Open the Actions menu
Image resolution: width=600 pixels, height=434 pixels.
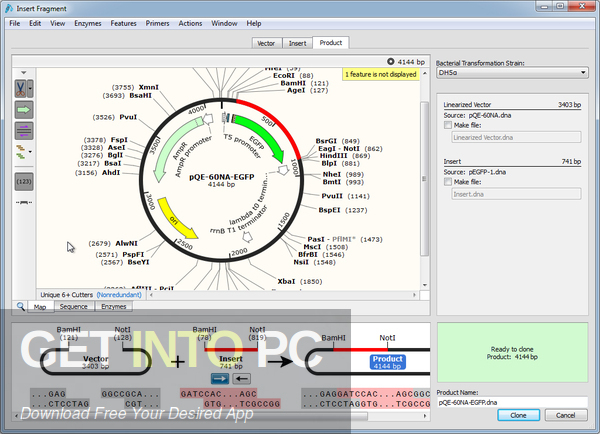point(190,23)
